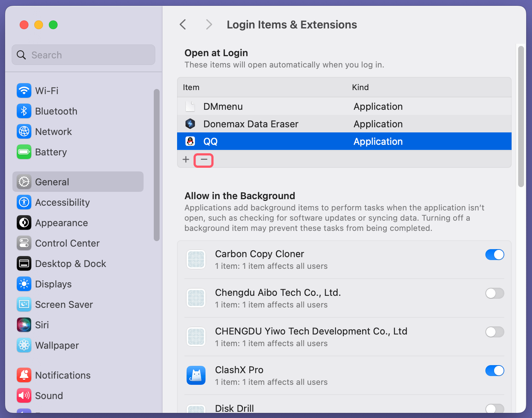Remove QQ using the minus button
The height and width of the screenshot is (418, 532).
coord(203,160)
